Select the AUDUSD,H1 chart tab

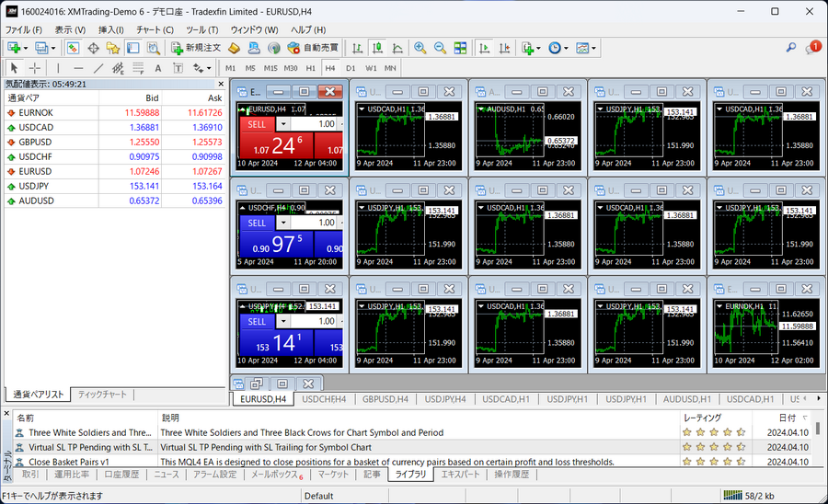687,399
